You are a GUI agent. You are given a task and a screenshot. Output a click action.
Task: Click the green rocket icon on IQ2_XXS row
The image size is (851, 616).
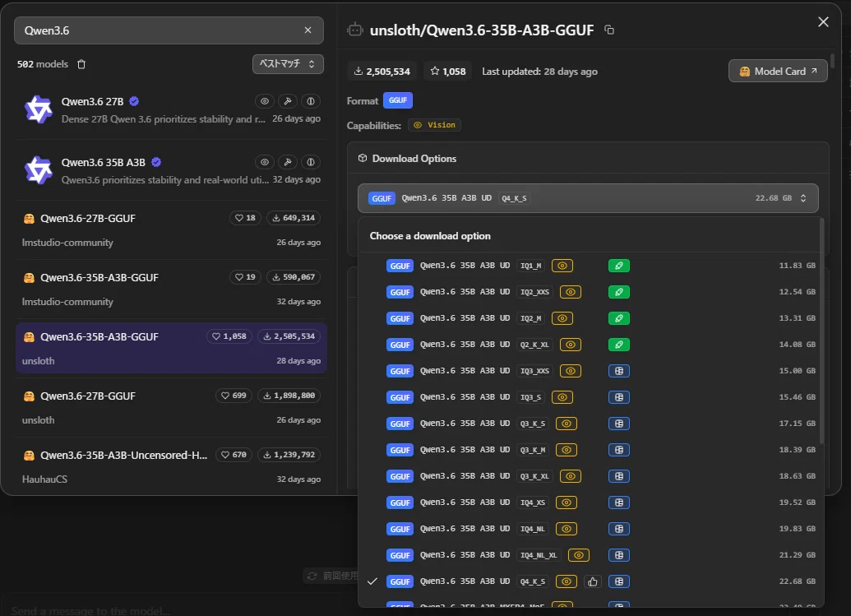click(618, 292)
